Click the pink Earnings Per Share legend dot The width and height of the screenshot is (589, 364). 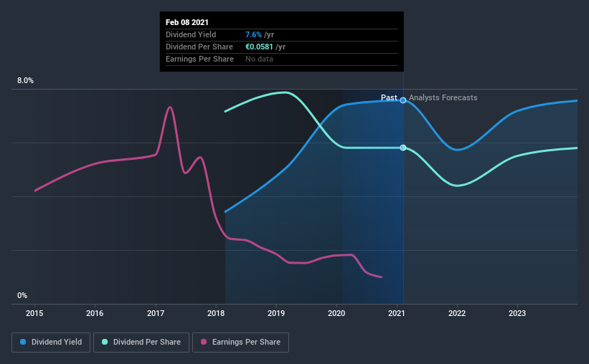(x=204, y=342)
